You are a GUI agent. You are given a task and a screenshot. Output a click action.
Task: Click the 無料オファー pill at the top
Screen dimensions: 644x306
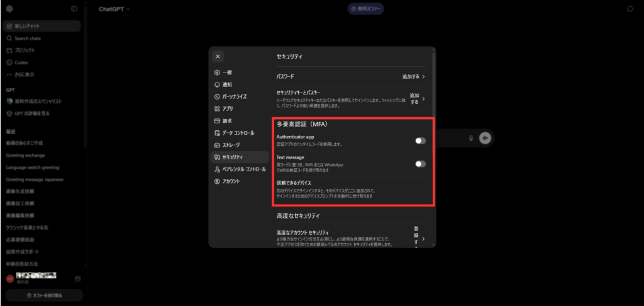(365, 9)
